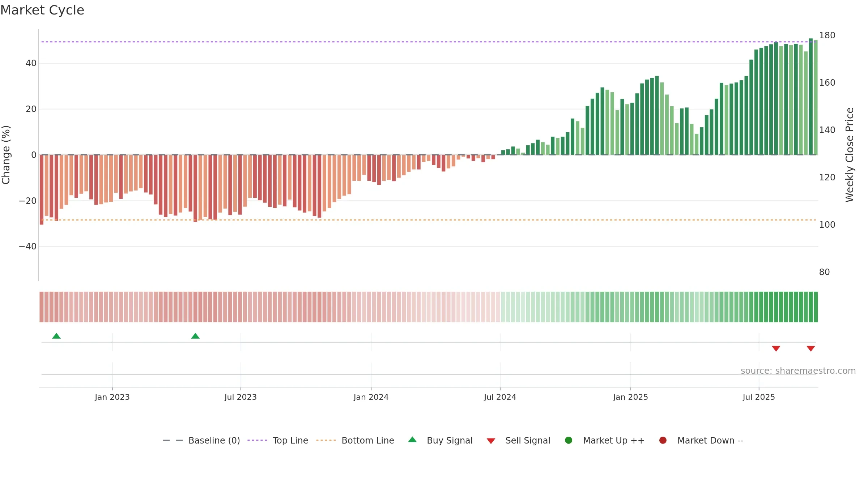Click the green Market Up circle in legend
Viewport: 868px width, 488px height.
pos(569,440)
